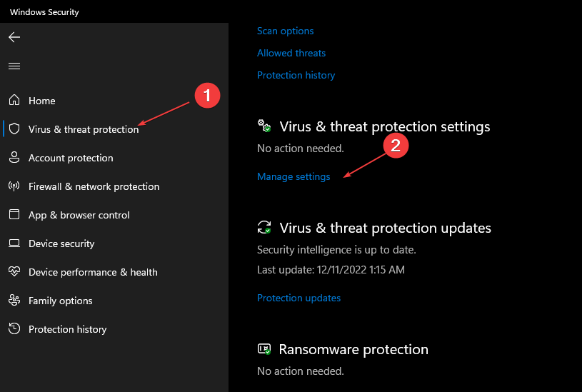Open Manage settings link
This screenshot has width=582, height=392.
(x=293, y=176)
